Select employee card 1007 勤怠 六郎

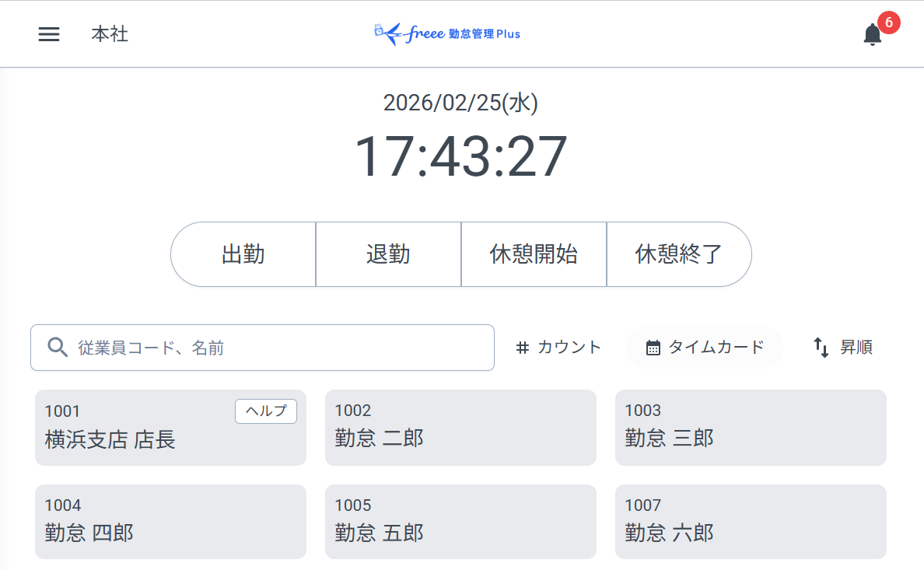(x=751, y=522)
